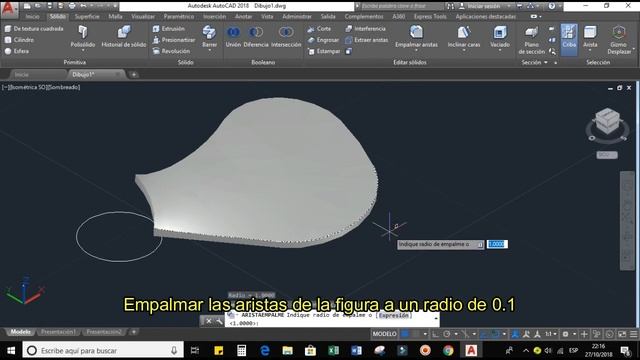Open the AutoCAD application menu logo

(8, 9)
